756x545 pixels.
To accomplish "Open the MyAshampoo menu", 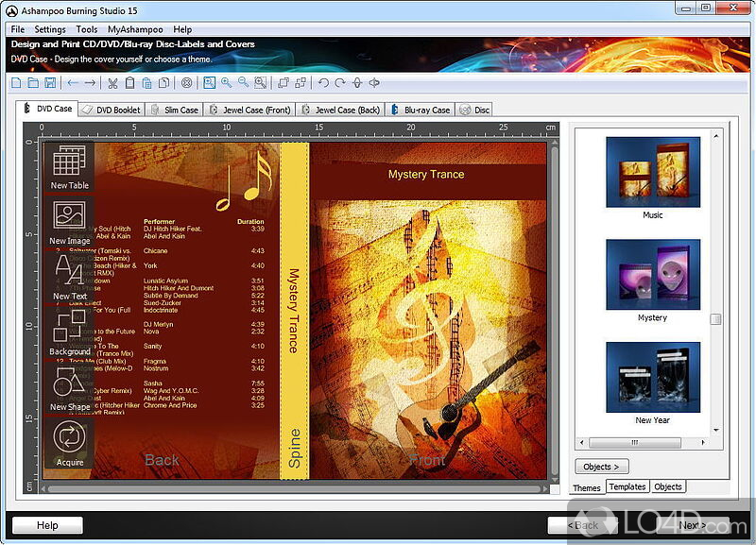I will pyautogui.click(x=138, y=29).
